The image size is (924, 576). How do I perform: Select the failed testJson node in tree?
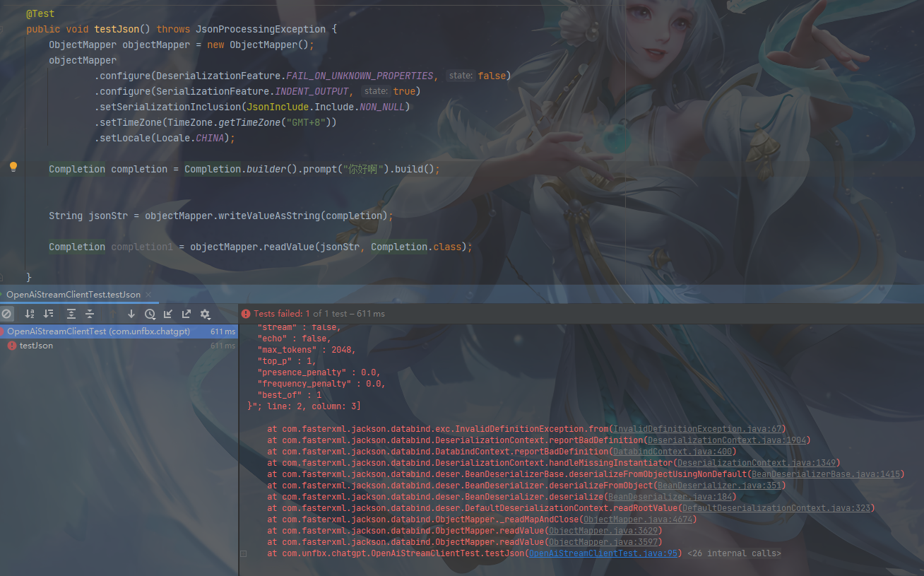36,346
